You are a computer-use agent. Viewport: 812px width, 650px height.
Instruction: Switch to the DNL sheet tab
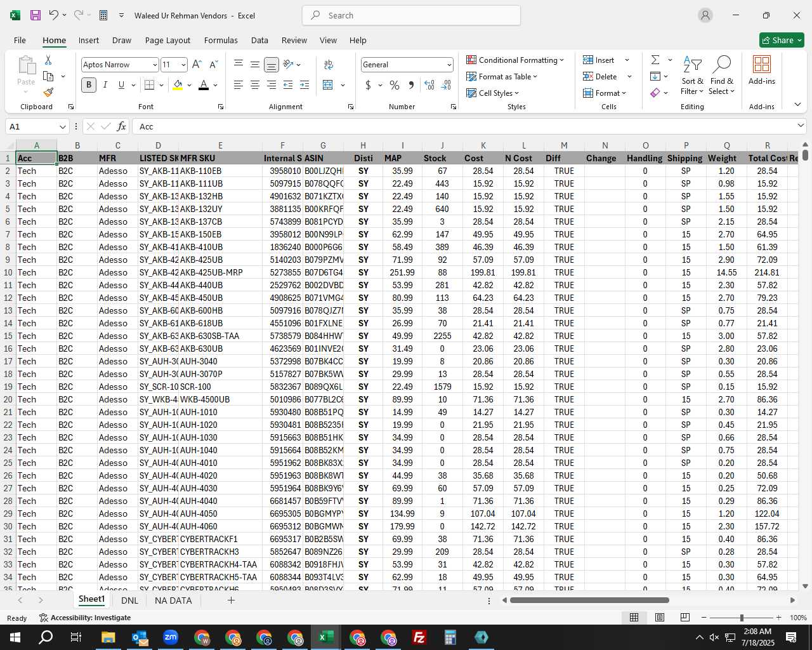pyautogui.click(x=129, y=600)
